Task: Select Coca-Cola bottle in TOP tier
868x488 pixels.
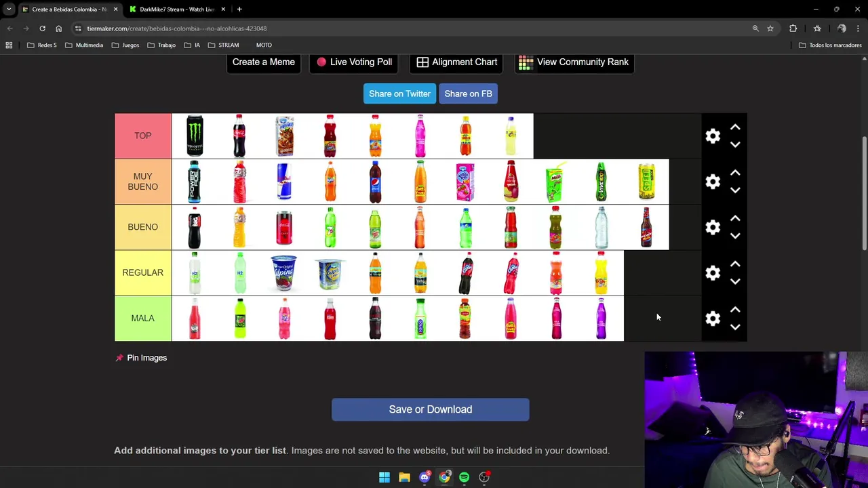Action: [x=239, y=136]
